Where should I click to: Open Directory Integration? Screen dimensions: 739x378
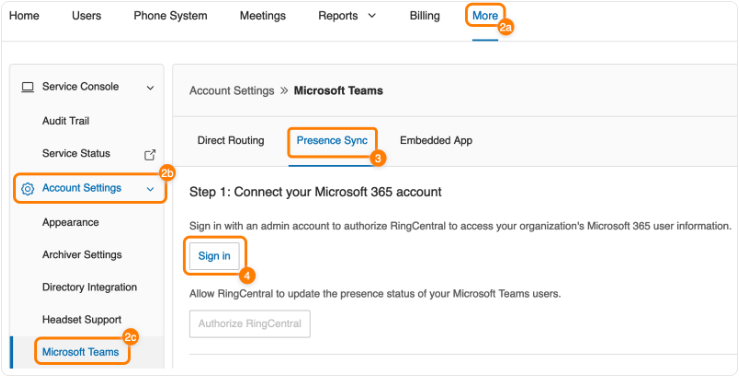(x=90, y=287)
